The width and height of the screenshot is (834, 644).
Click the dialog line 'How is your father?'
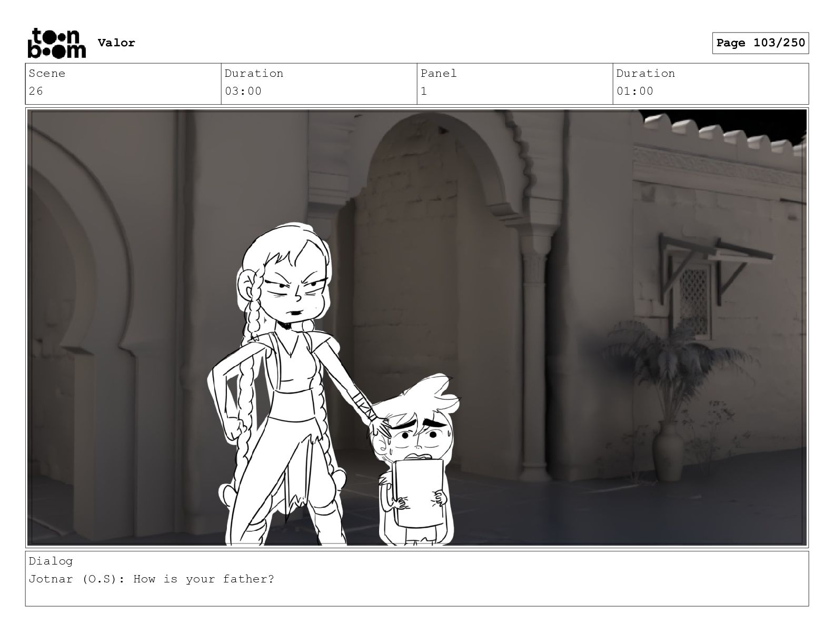click(204, 579)
